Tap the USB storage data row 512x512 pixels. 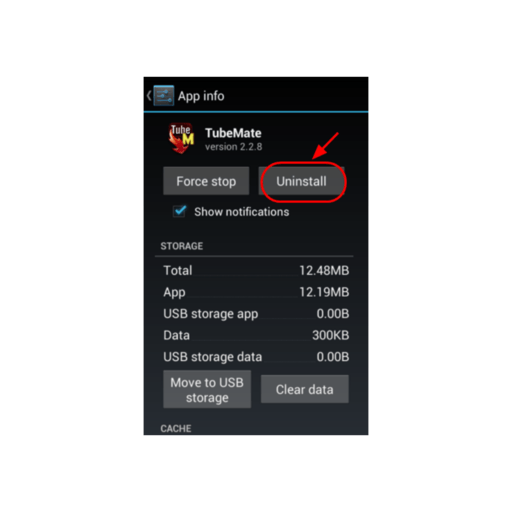point(256,357)
